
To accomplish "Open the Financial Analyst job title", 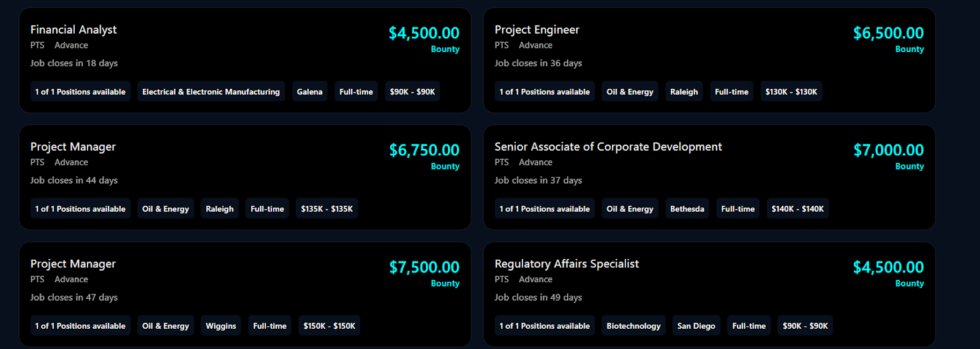I will click(73, 29).
